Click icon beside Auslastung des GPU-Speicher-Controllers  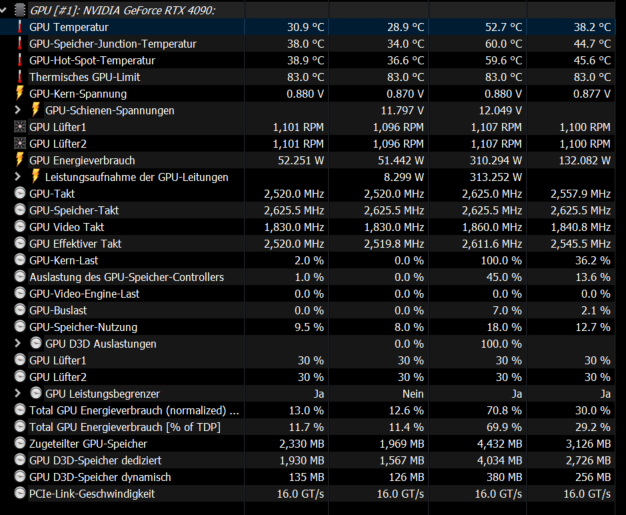tap(20, 277)
